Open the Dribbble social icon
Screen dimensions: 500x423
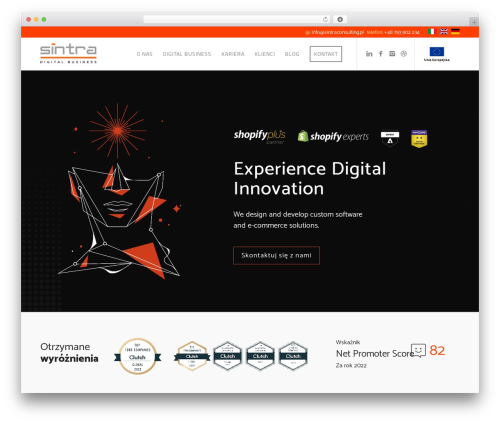(x=404, y=54)
